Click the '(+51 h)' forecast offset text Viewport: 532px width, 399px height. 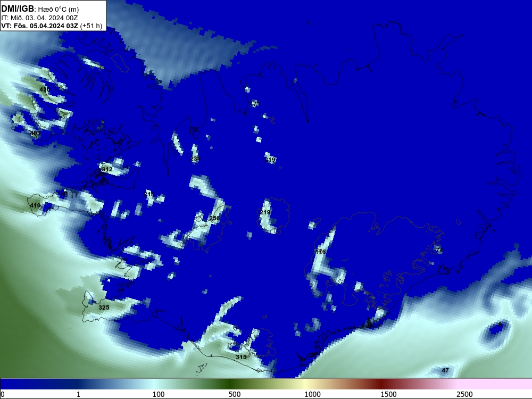coord(92,26)
